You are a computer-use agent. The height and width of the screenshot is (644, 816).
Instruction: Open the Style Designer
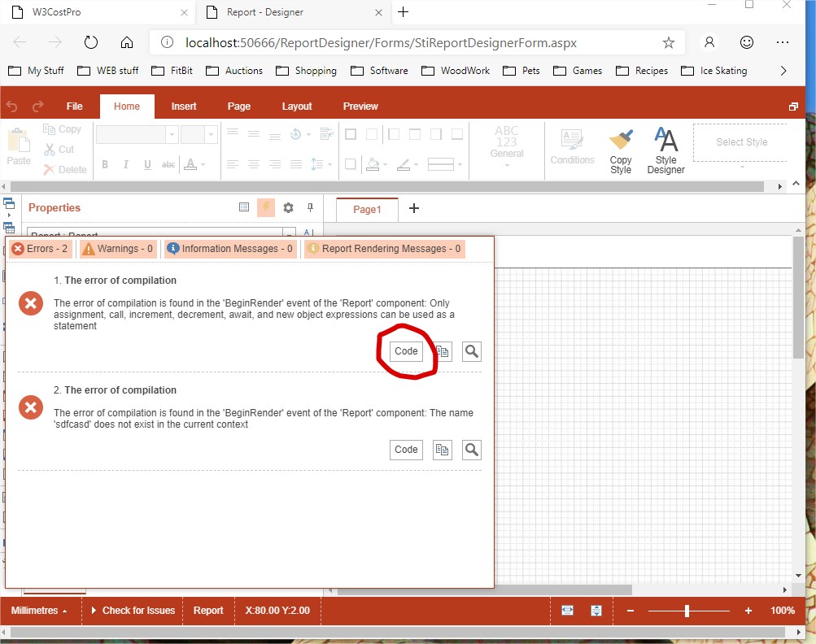click(x=665, y=150)
